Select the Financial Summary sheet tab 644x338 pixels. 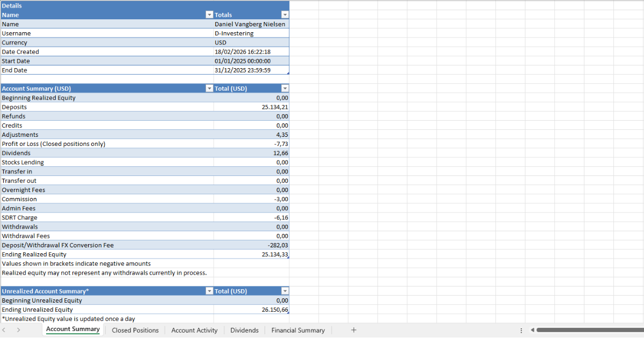point(298,330)
